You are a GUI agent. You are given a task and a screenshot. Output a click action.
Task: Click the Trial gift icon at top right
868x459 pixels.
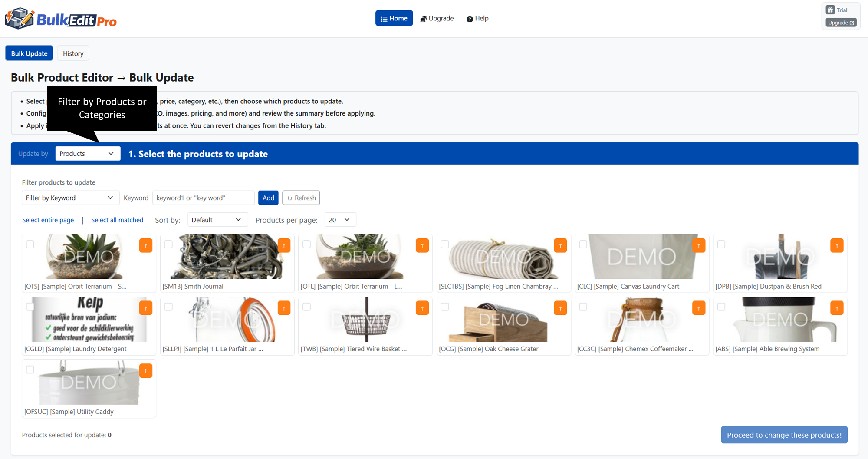(x=830, y=10)
